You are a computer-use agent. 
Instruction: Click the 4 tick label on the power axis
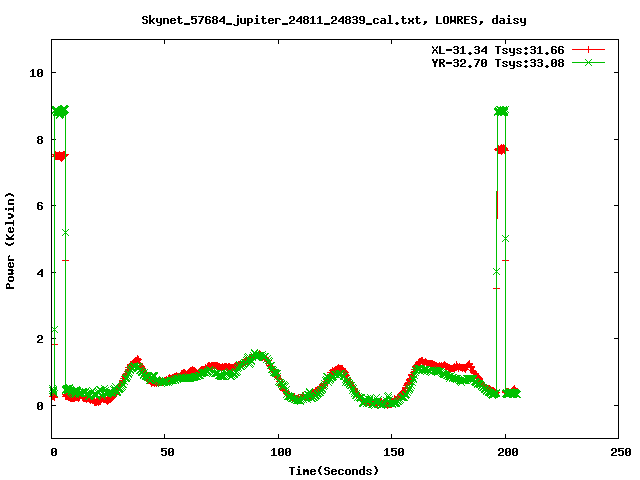[x=40, y=273]
